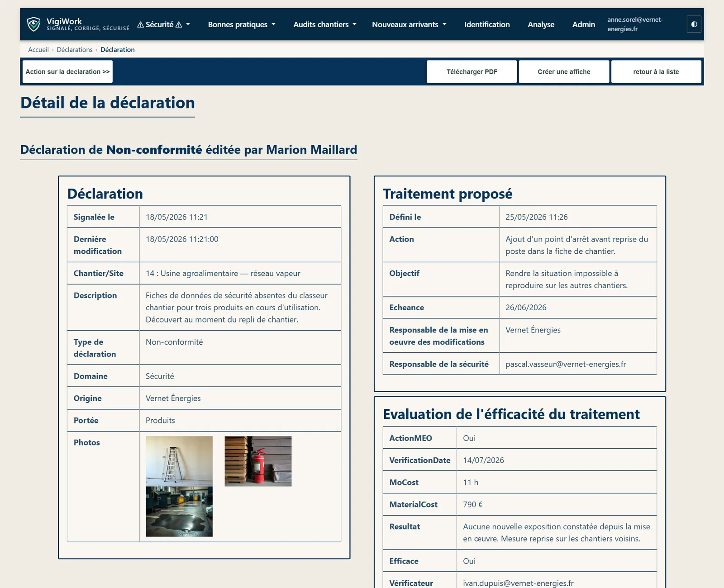Image resolution: width=724 pixels, height=588 pixels.
Task: Return to list with retour à la liste
Action: click(656, 71)
